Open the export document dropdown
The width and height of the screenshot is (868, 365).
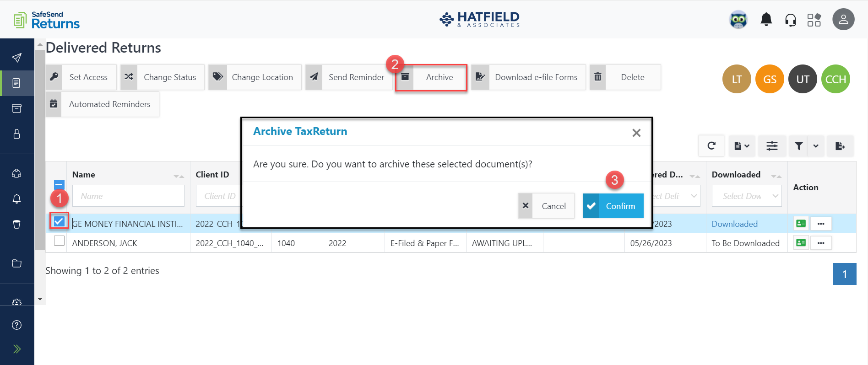pos(742,146)
